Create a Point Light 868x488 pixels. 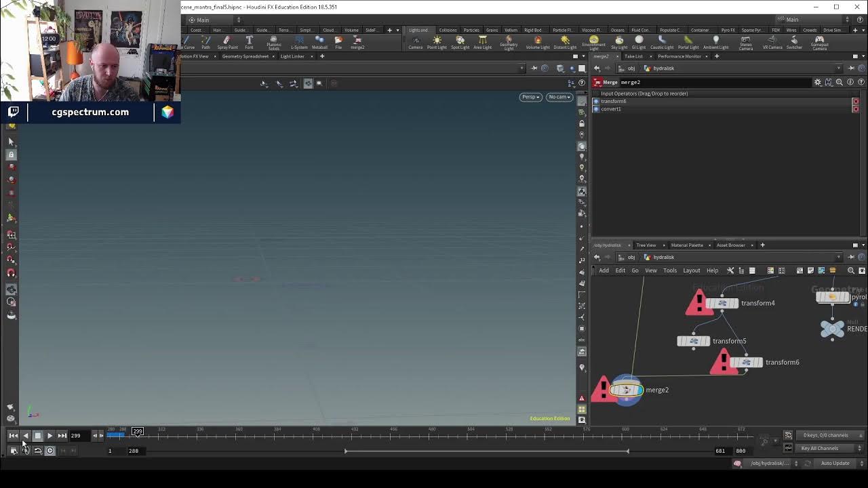[x=437, y=42]
